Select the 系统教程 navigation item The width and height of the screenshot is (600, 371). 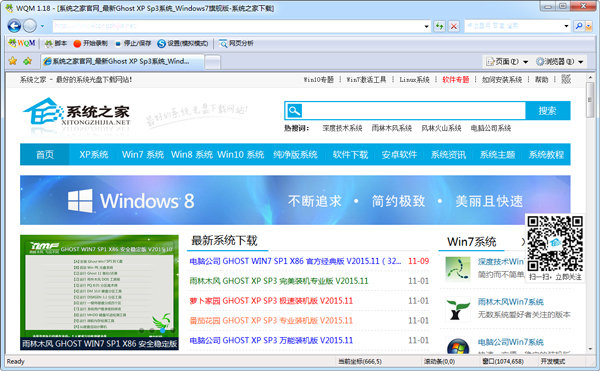[546, 155]
